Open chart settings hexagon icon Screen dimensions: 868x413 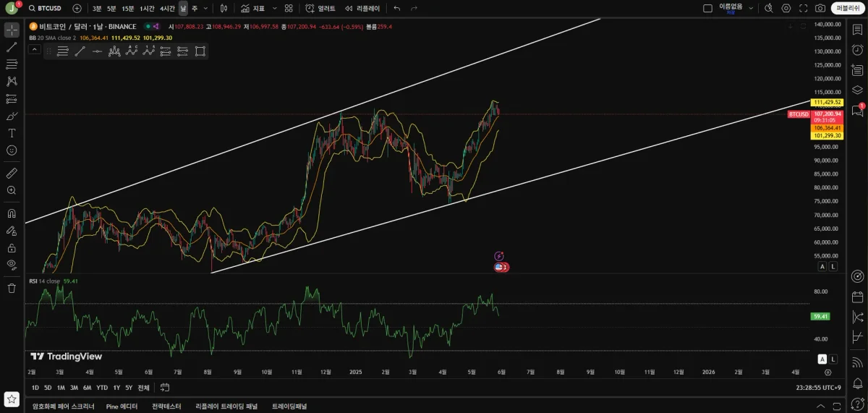click(x=786, y=8)
